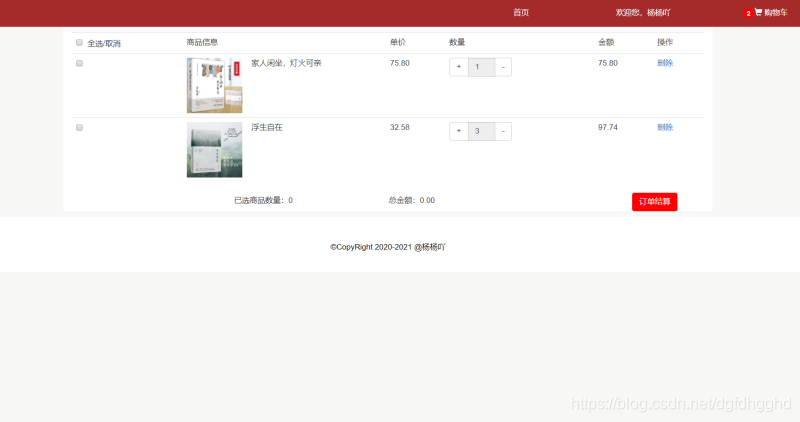800x422 pixels.
Task: Check the box for 浮生自在
Action: coord(79,128)
